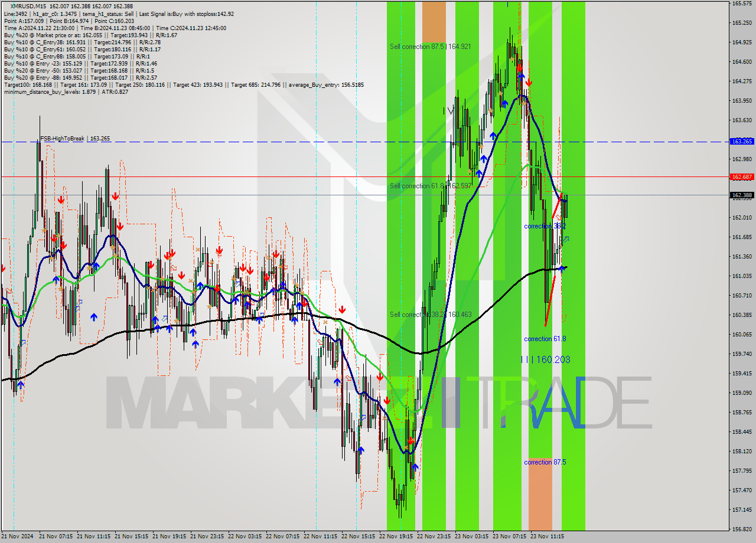Click the 21 Nov 15:15 time label
The width and height of the screenshot is (756, 543).
(x=131, y=537)
